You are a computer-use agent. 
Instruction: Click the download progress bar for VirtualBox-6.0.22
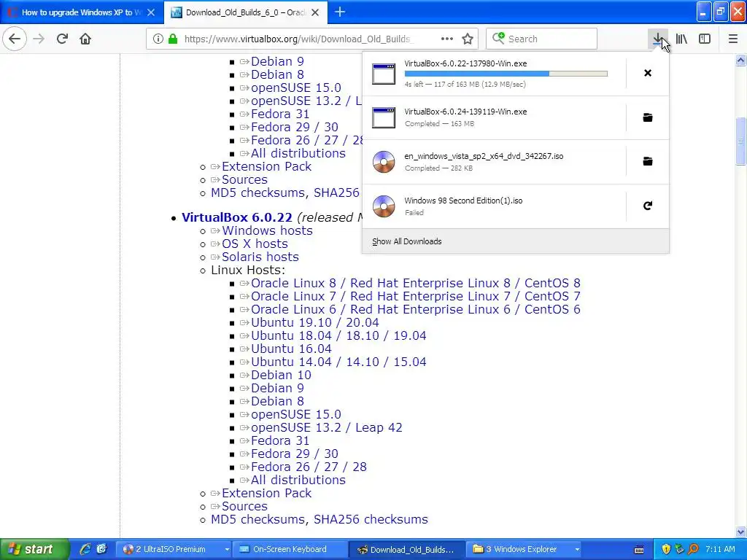pos(506,74)
